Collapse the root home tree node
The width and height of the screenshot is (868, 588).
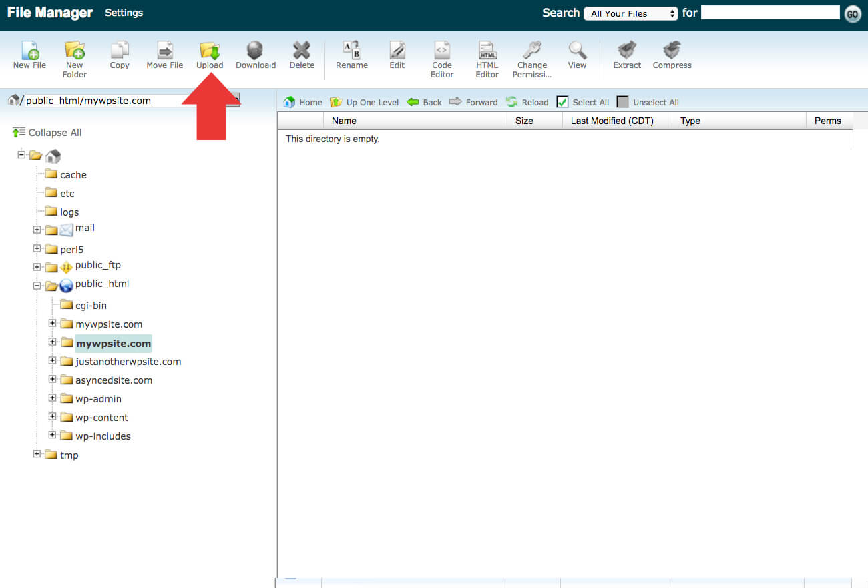21,154
